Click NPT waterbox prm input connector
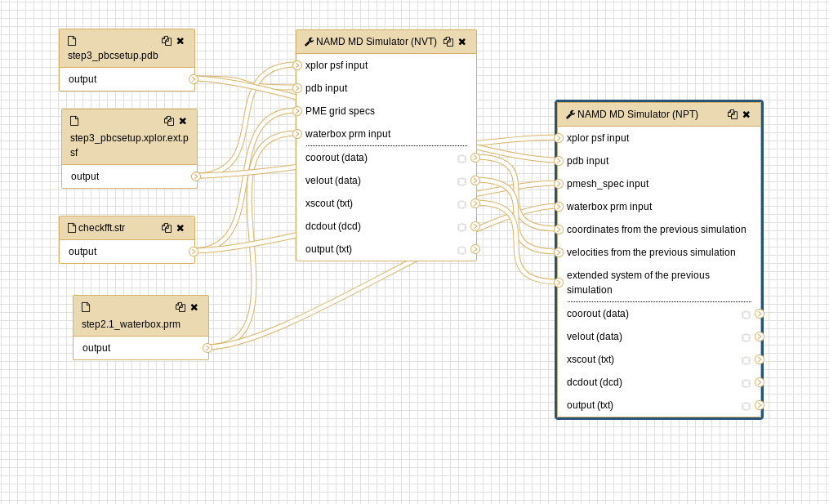Image resolution: width=829 pixels, height=504 pixels. click(559, 207)
